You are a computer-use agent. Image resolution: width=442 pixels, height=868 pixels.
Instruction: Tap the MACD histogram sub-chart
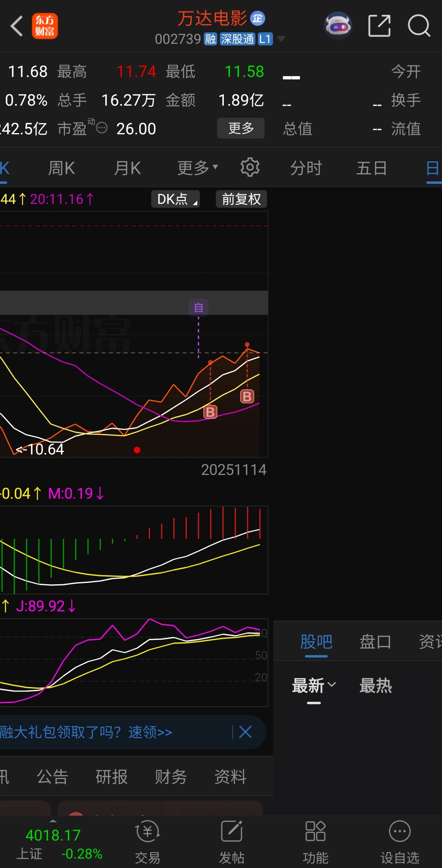pos(134,550)
